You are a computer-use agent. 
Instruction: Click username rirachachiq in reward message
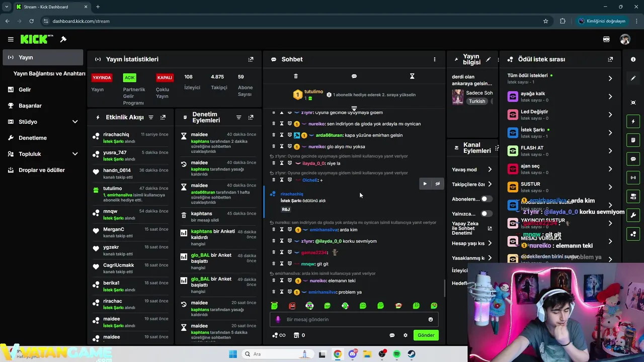(x=292, y=194)
